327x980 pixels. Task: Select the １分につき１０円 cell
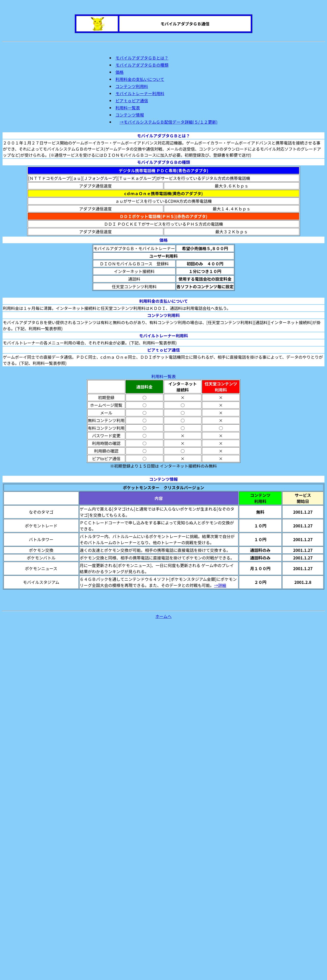[205, 271]
